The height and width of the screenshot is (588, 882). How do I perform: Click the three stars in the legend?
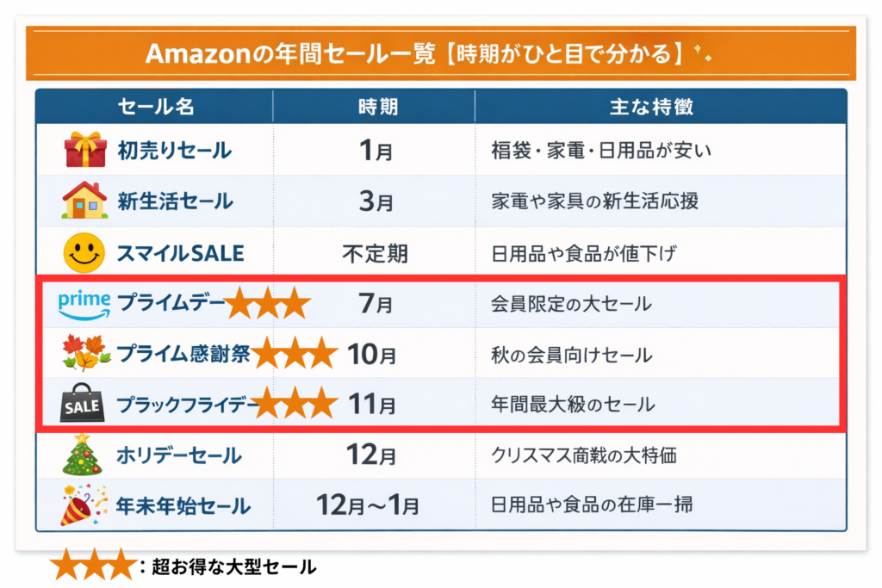91,565
